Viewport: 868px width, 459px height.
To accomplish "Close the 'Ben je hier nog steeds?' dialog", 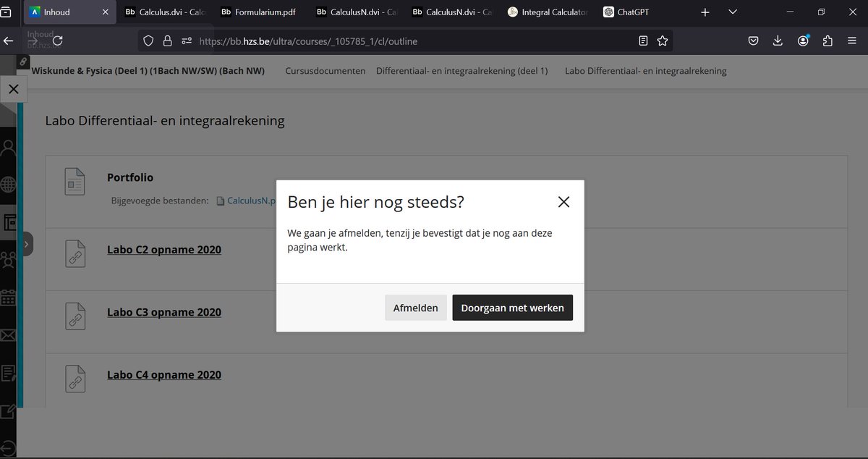I will (564, 202).
